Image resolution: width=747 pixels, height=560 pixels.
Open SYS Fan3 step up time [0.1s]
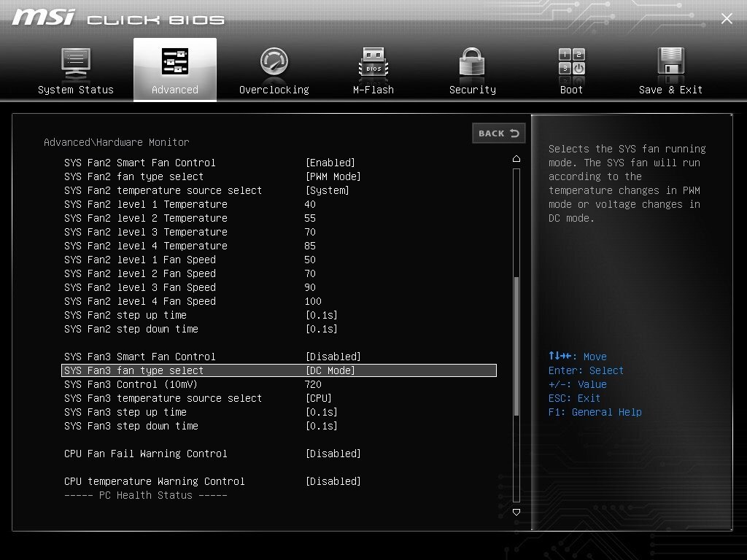coord(322,412)
